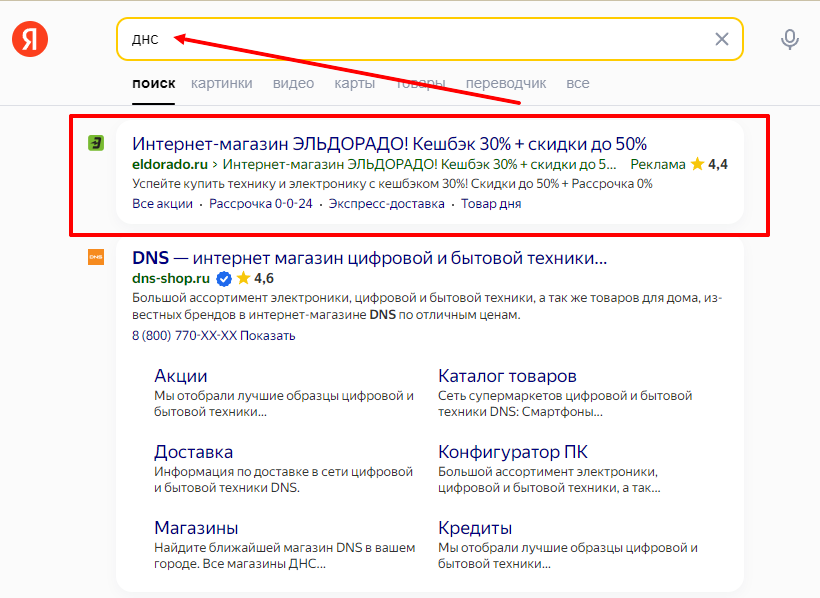Image resolution: width=820 pixels, height=598 pixels.
Task: Open the 'Каталог товаров' quick link
Action: point(507,376)
